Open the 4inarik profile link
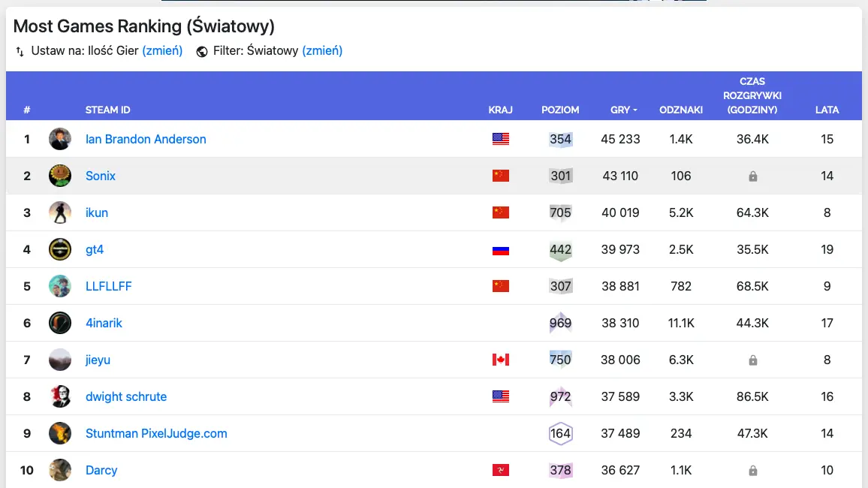This screenshot has width=868, height=488. pyautogui.click(x=104, y=323)
